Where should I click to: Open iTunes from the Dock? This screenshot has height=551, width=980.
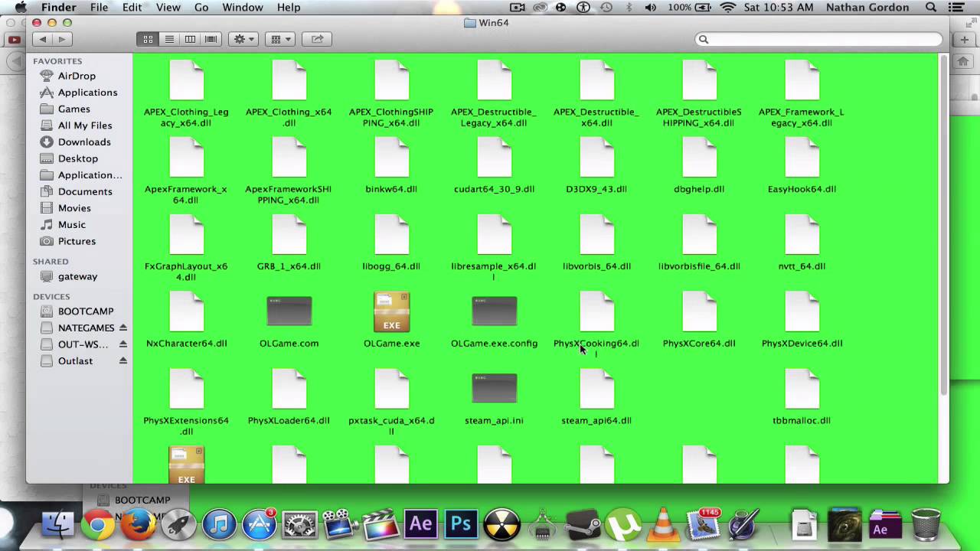219,525
